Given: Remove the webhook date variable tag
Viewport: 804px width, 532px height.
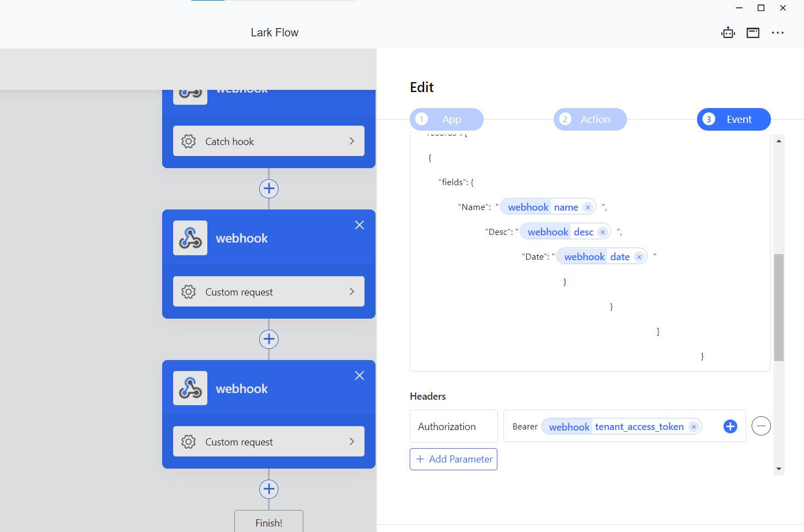Looking at the screenshot, I should pos(639,257).
